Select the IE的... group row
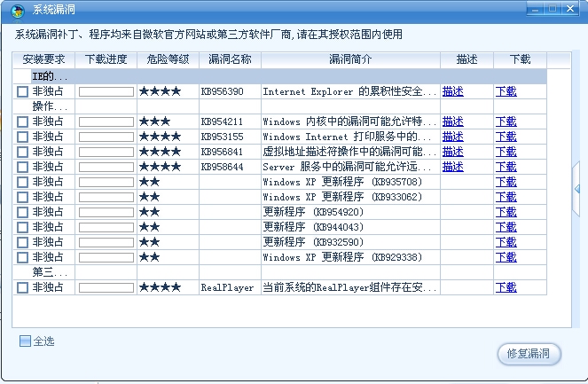Viewport: 588px width, 384px height. (279, 76)
